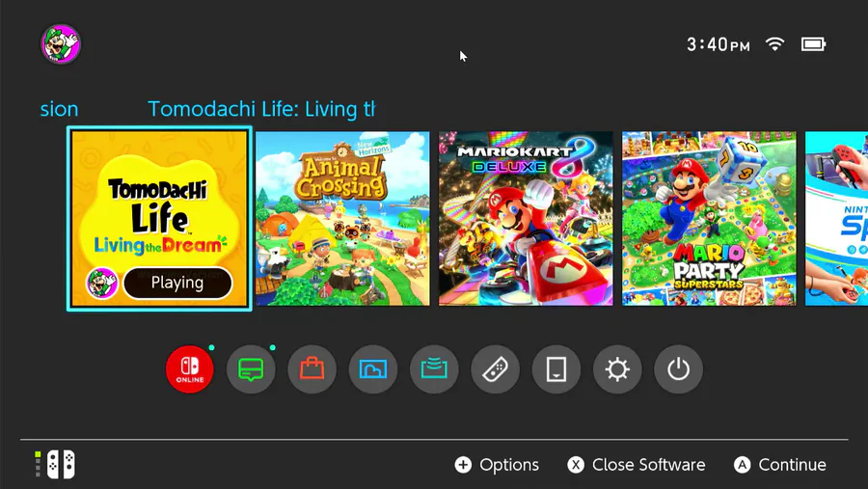Select Mario Kart 8 Deluxe tile
The image size is (868, 489).
(526, 218)
